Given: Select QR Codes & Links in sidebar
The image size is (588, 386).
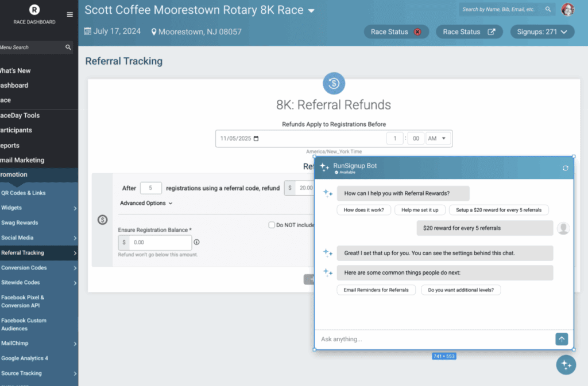Looking at the screenshot, I should click(23, 193).
